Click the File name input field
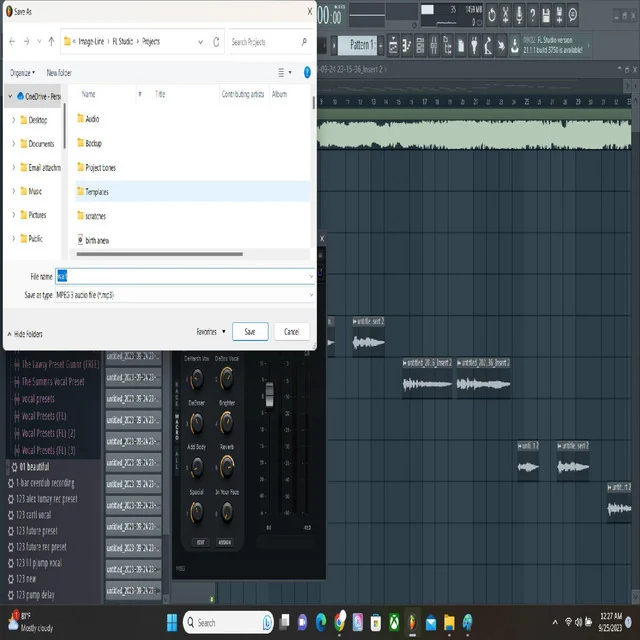640x640 pixels. pos(184,276)
